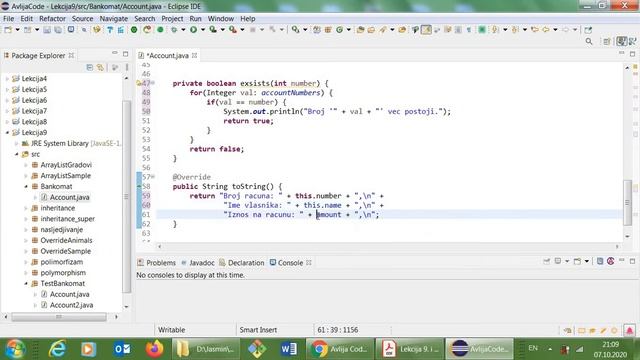Click the Pin Console icon
The image size is (640, 360).
[x=547, y=261]
